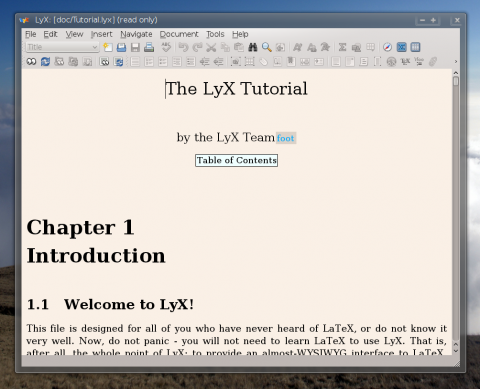Click the Paste clipboard icon
Image resolution: width=480 pixels, height=389 pixels.
(x=239, y=47)
